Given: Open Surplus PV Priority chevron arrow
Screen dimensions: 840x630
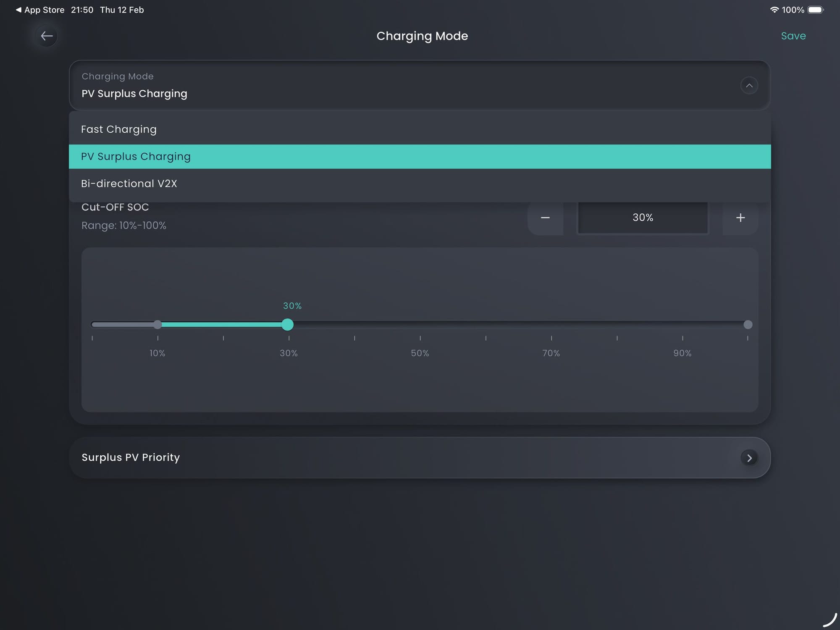Looking at the screenshot, I should coord(749,458).
